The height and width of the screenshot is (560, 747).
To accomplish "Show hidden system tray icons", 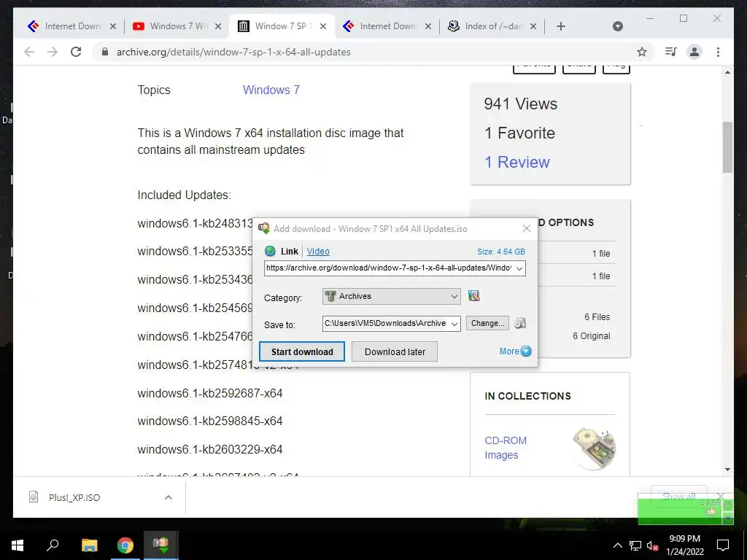I will [617, 545].
